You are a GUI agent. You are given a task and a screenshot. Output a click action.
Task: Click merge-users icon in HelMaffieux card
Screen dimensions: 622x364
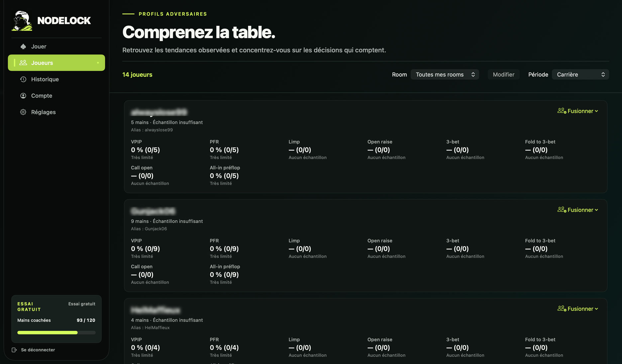pyautogui.click(x=562, y=309)
